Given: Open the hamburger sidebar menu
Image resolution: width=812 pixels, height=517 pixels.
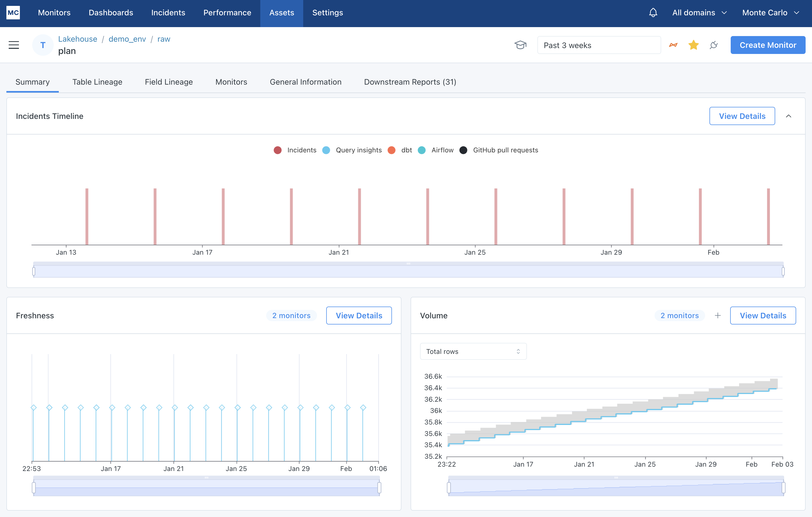Looking at the screenshot, I should (x=14, y=45).
